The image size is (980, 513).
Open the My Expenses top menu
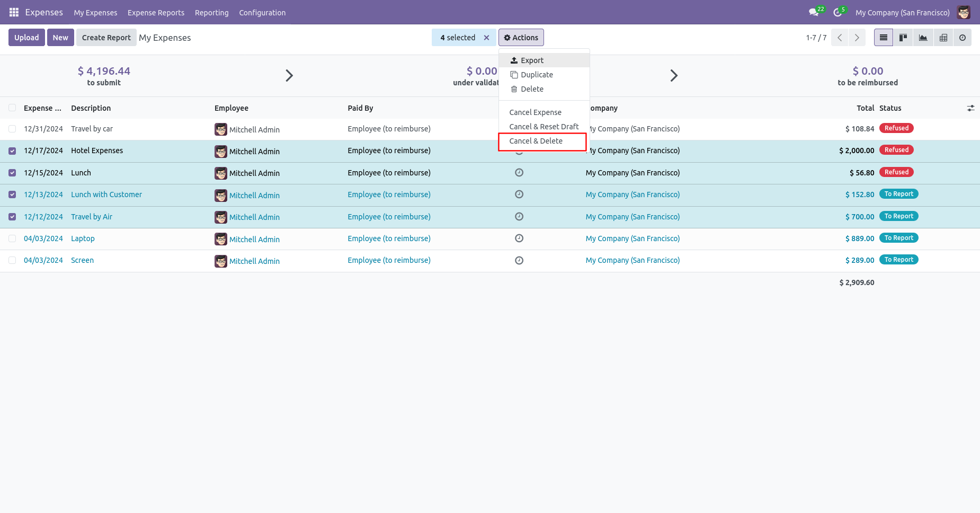(x=95, y=12)
